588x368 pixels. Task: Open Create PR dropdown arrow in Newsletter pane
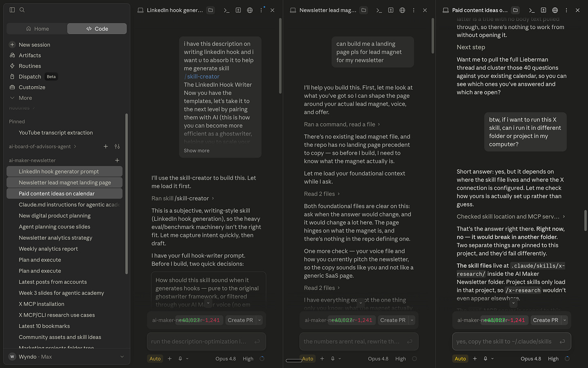[412, 320]
